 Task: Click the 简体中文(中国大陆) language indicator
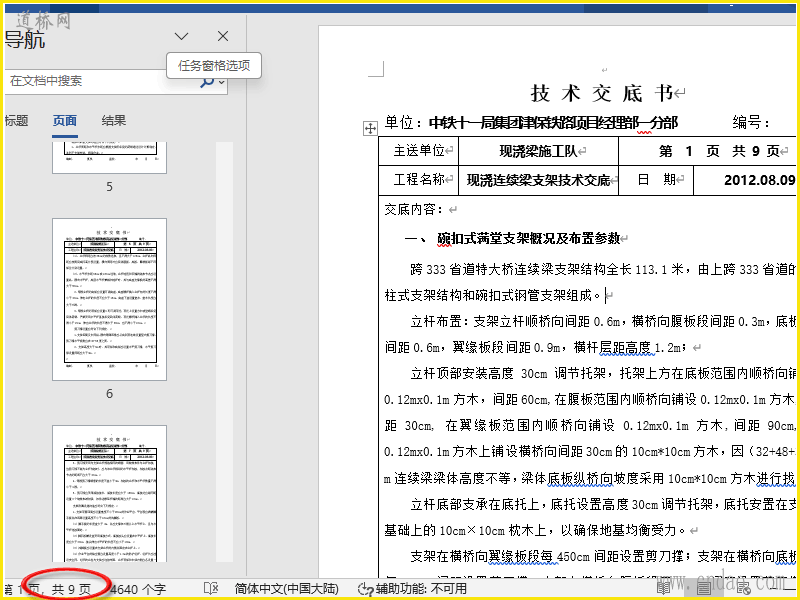click(x=286, y=589)
